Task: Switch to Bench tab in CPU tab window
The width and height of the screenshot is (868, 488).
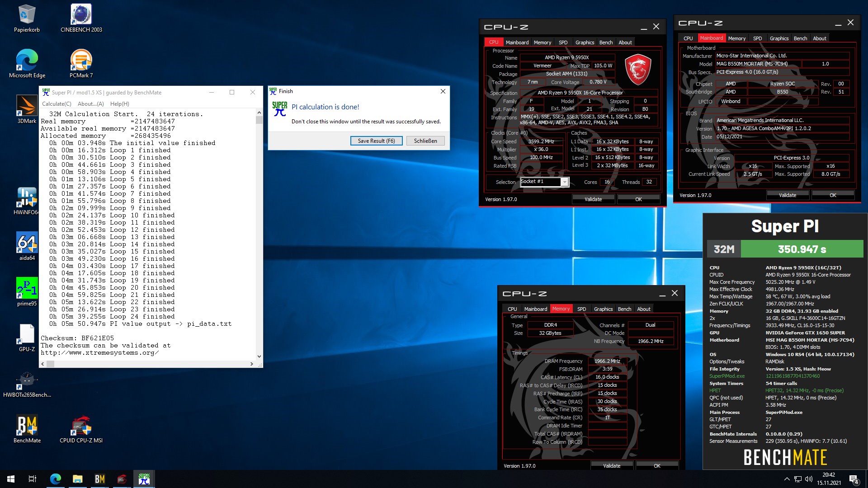Action: [x=606, y=42]
